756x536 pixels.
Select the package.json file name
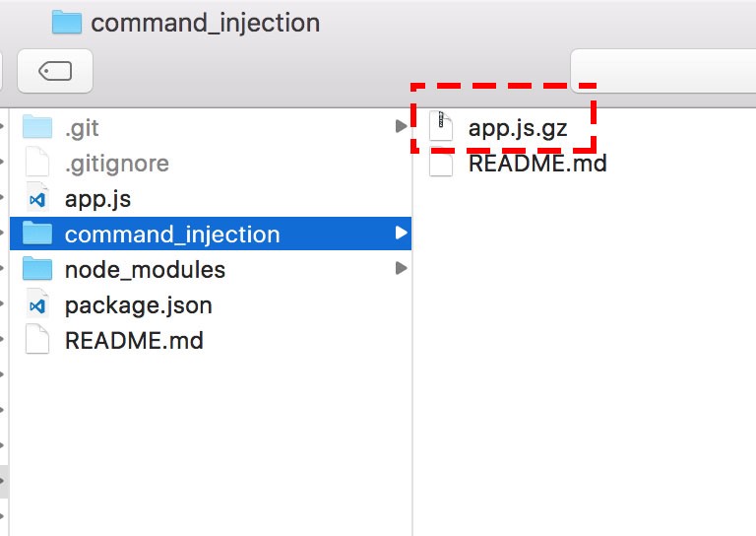[x=138, y=305]
